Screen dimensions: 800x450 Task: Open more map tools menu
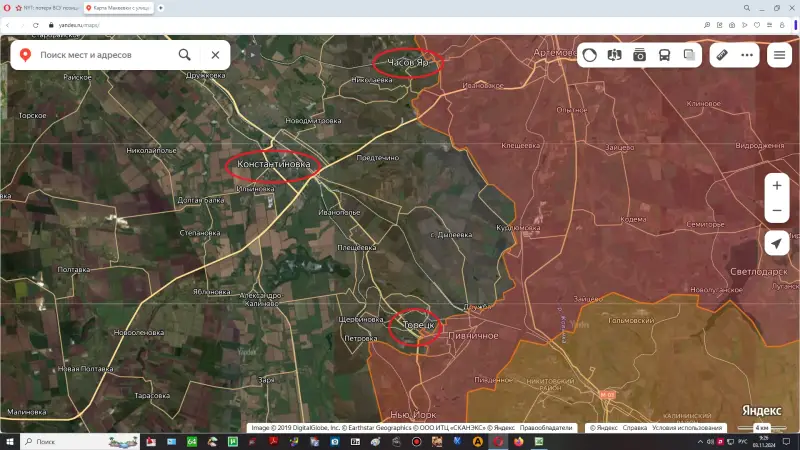coord(746,55)
